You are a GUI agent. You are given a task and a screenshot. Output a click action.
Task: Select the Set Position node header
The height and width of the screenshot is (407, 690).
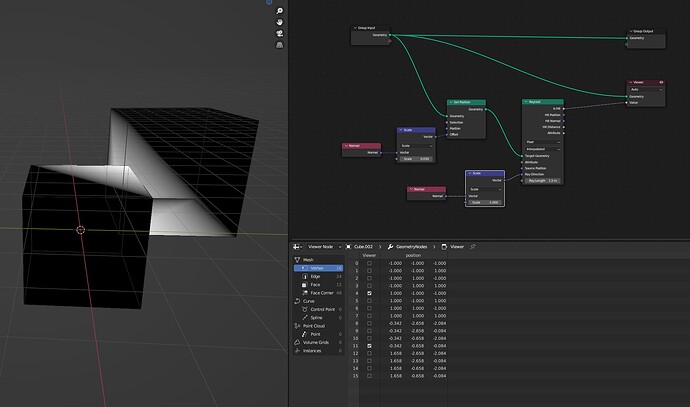466,102
